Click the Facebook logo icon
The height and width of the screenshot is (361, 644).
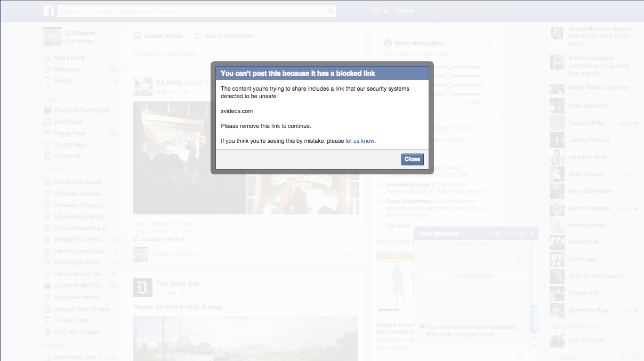[49, 11]
